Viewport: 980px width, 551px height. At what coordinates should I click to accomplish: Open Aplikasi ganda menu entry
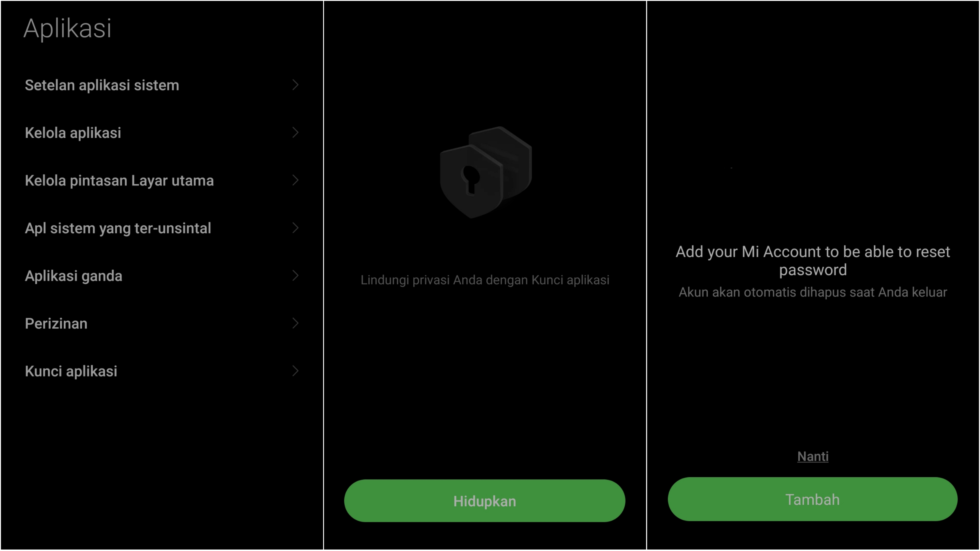pos(162,276)
